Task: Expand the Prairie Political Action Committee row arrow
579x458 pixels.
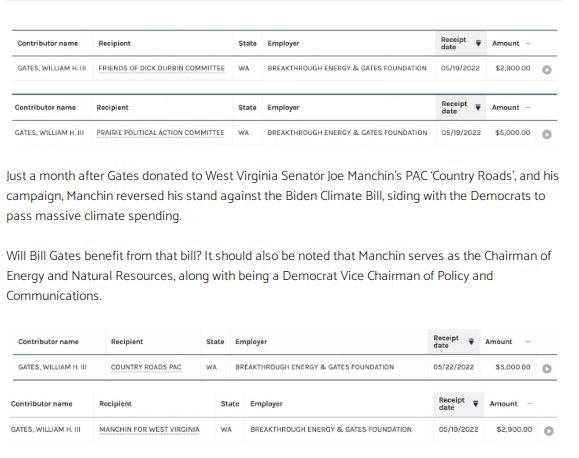Action: tap(547, 134)
